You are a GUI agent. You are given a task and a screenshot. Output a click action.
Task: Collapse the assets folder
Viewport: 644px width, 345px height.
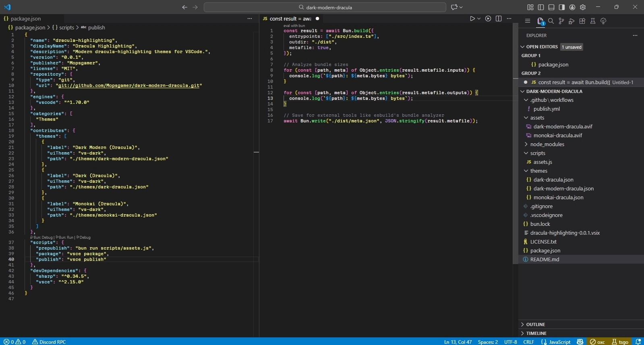[526, 118]
